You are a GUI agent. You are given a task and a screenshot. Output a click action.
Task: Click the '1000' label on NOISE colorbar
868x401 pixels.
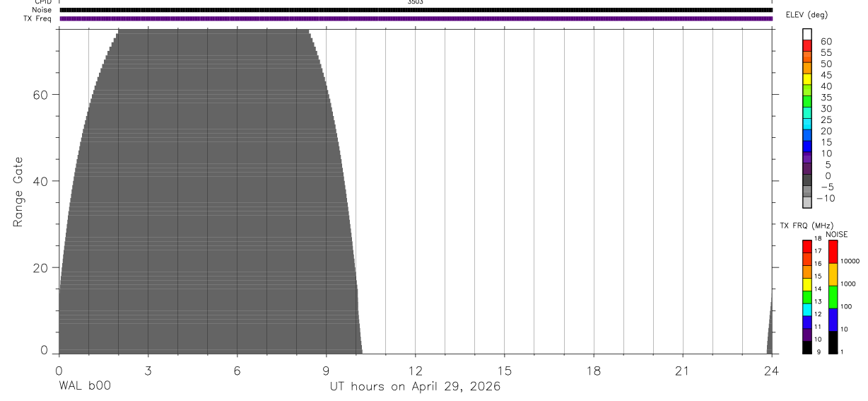[x=848, y=284]
